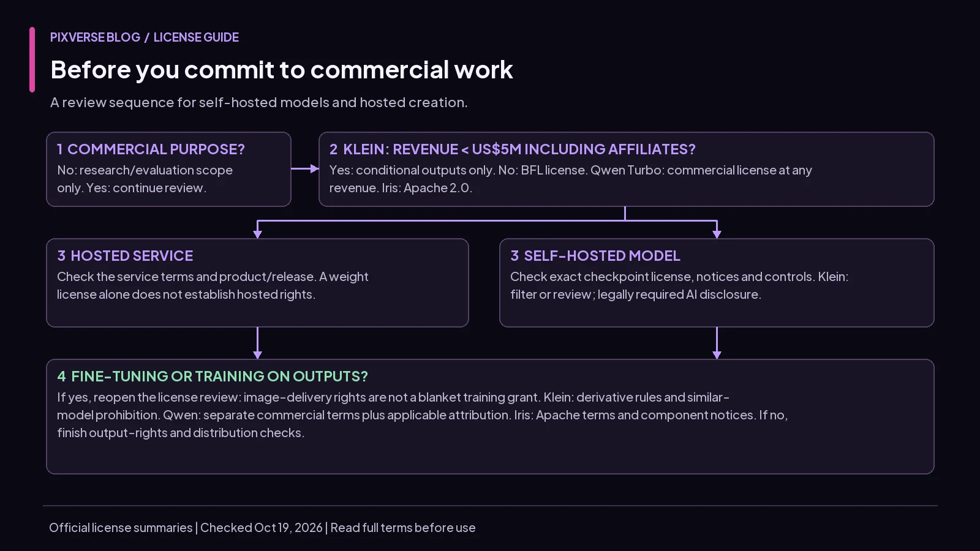Viewport: 980px width, 551px height.
Task: Click the 'Check exact checkpoint license' description
Action: [x=679, y=285]
